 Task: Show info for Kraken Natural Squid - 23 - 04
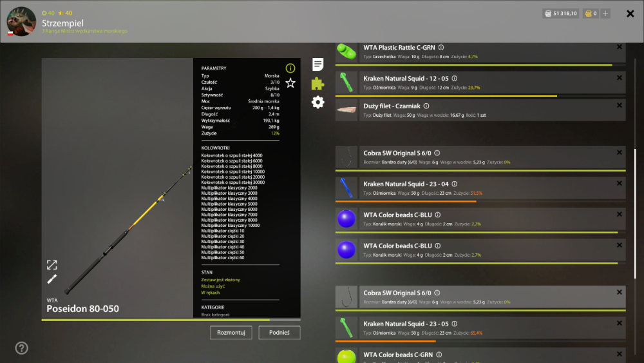[454, 184]
